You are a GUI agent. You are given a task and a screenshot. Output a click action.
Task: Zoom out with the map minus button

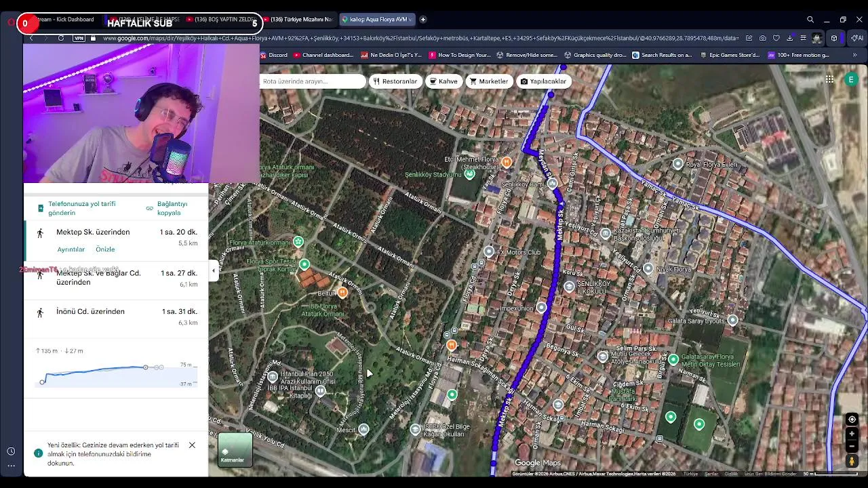click(852, 446)
